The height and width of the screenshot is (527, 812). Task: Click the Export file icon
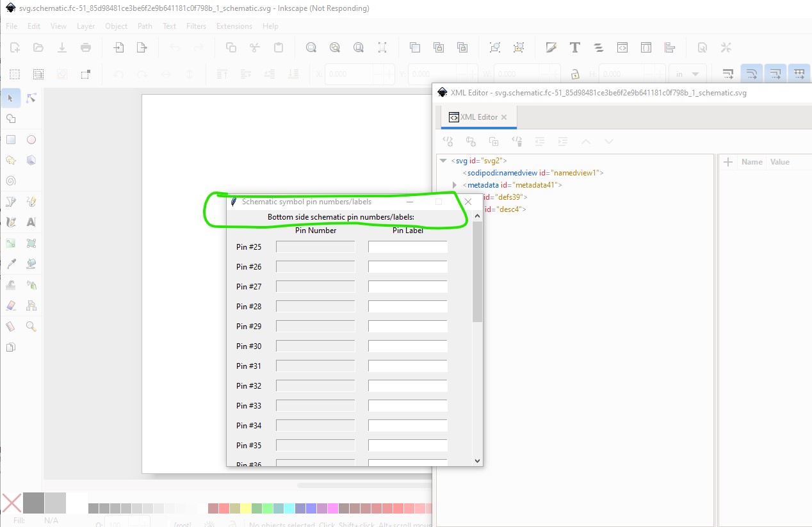pyautogui.click(x=142, y=47)
